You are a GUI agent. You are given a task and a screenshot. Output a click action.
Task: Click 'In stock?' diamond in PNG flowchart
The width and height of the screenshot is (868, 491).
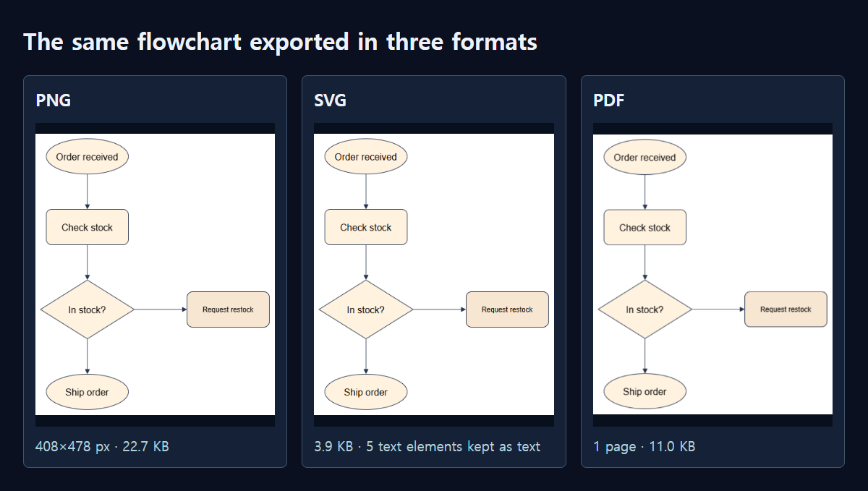87,309
